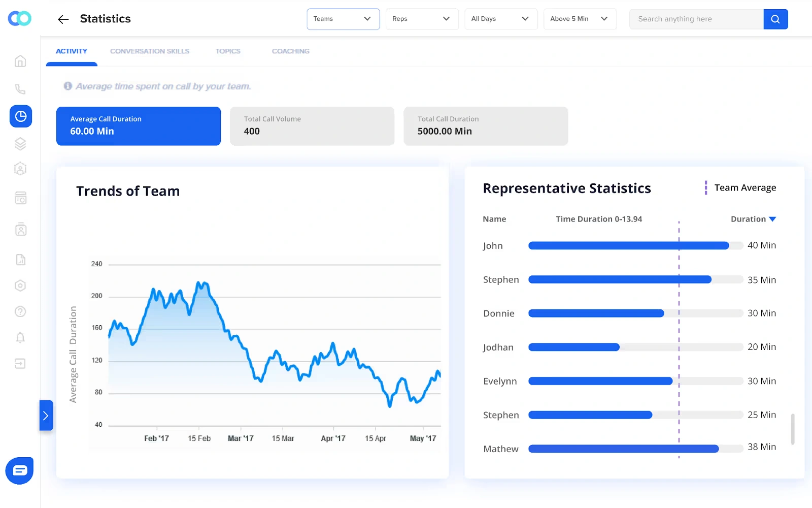812x508 pixels.
Task: Switch to the Activity tab
Action: point(72,51)
